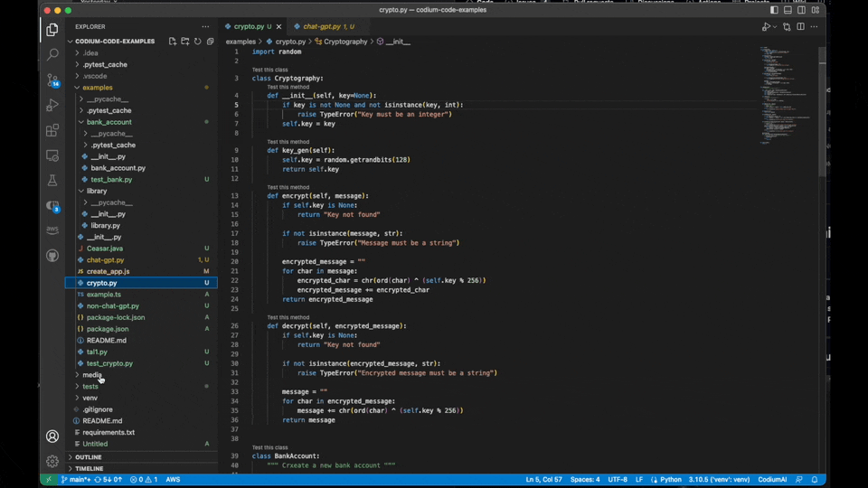Open the Extensions view
Viewport: 868px width, 488px height.
[x=52, y=131]
